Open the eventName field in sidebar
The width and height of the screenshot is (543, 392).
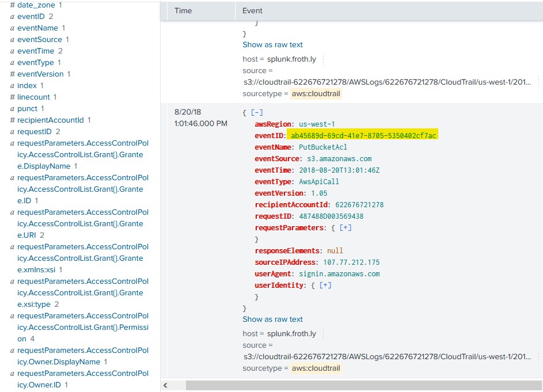pos(37,28)
